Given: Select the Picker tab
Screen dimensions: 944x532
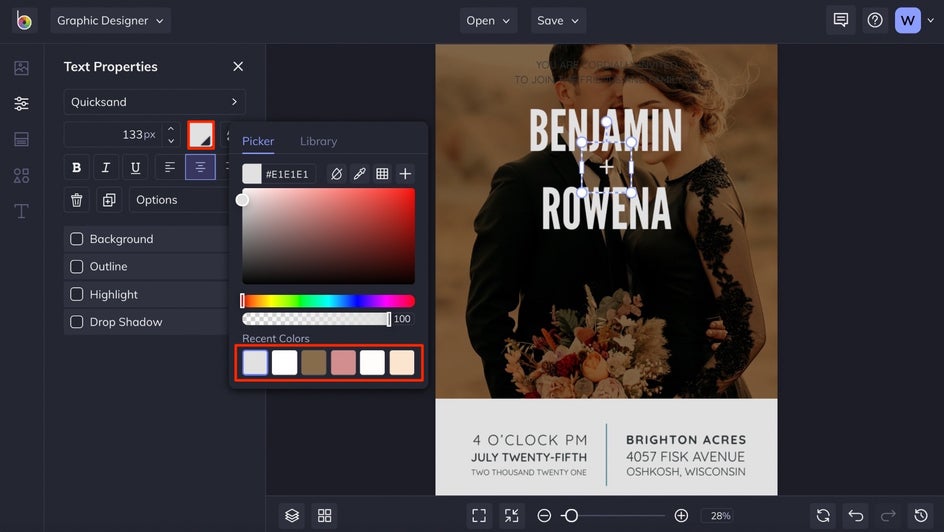Looking at the screenshot, I should tap(258, 141).
